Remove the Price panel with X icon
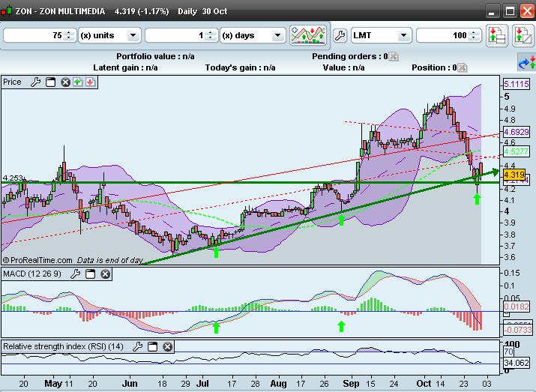Viewport: 536px width, 392px height. pos(65,82)
